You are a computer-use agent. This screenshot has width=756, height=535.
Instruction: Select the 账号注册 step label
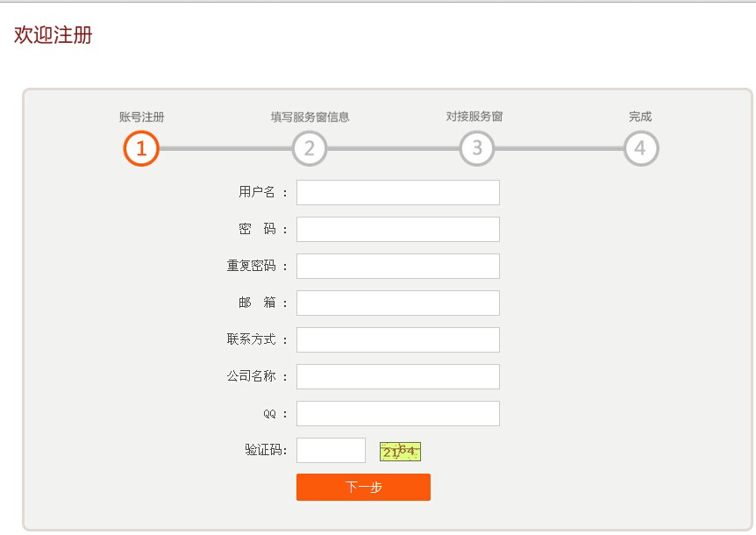(141, 117)
